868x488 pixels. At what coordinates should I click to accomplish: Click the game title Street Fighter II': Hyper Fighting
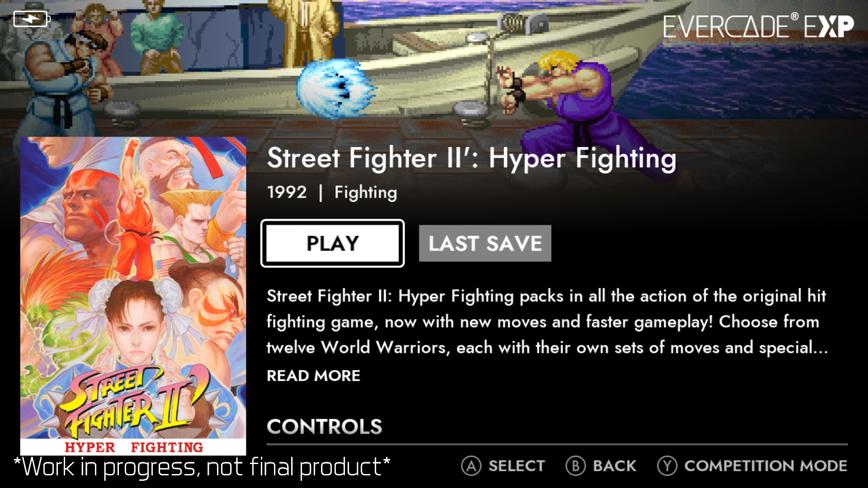(x=472, y=159)
